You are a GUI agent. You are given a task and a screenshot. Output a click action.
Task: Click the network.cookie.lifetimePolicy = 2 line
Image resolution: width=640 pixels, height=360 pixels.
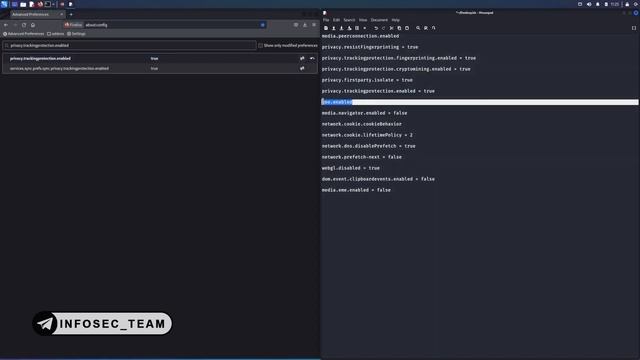pyautogui.click(x=367, y=135)
